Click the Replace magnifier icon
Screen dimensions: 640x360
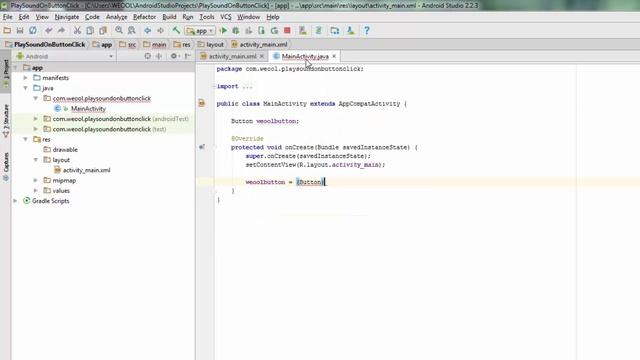pyautogui.click(x=131, y=31)
